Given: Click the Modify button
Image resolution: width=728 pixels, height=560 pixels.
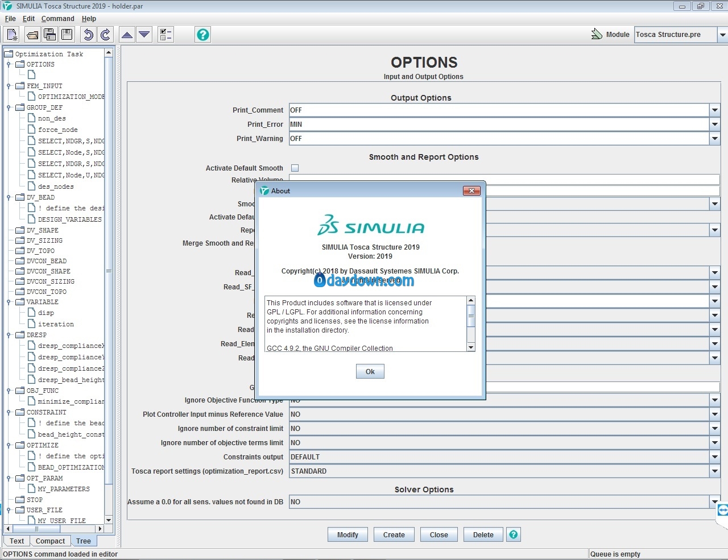Looking at the screenshot, I should 348,535.
